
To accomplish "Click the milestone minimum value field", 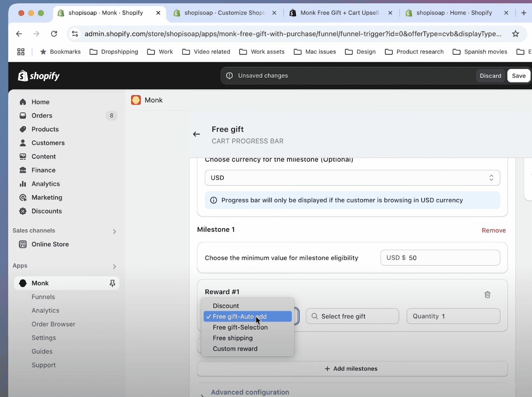I will click(x=440, y=258).
